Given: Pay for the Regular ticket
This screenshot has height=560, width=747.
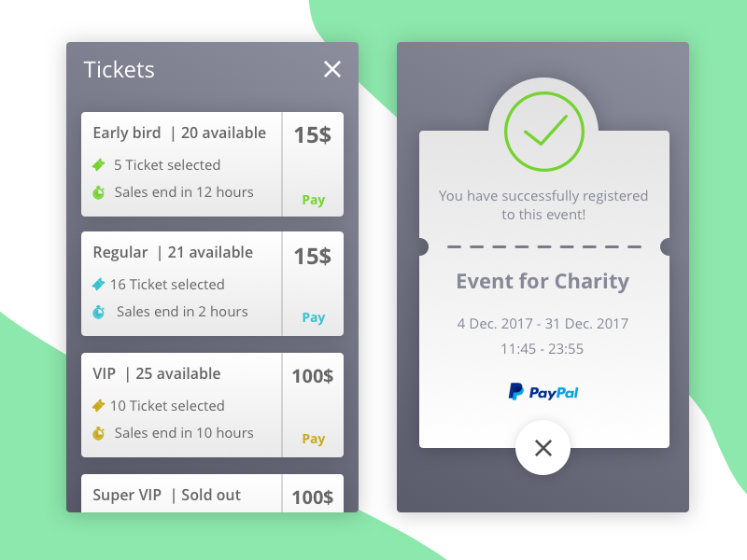Looking at the screenshot, I should point(314,317).
